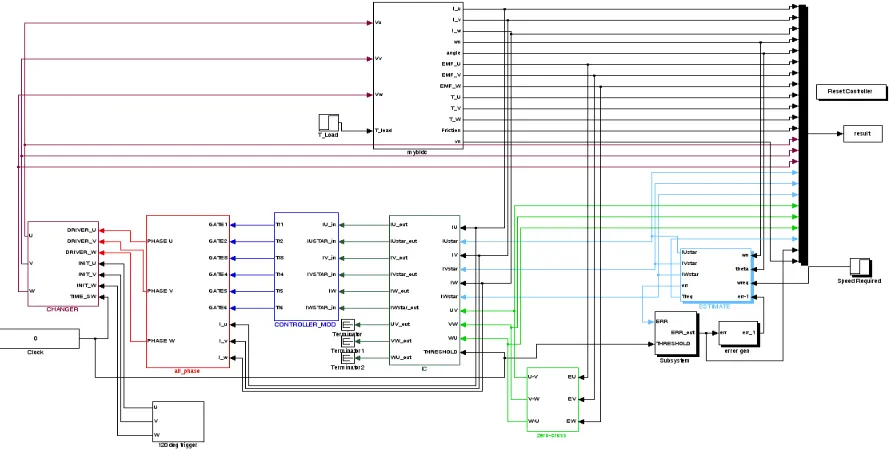Click the EMF_U output port of mybldc
Image resolution: width=890 pixels, height=450 pixels.
point(451,64)
